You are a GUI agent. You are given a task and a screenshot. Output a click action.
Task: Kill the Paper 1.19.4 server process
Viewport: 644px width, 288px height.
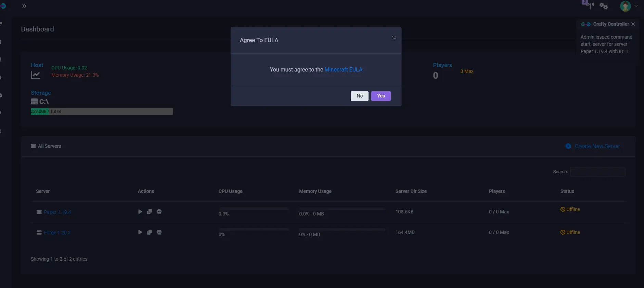point(159,212)
